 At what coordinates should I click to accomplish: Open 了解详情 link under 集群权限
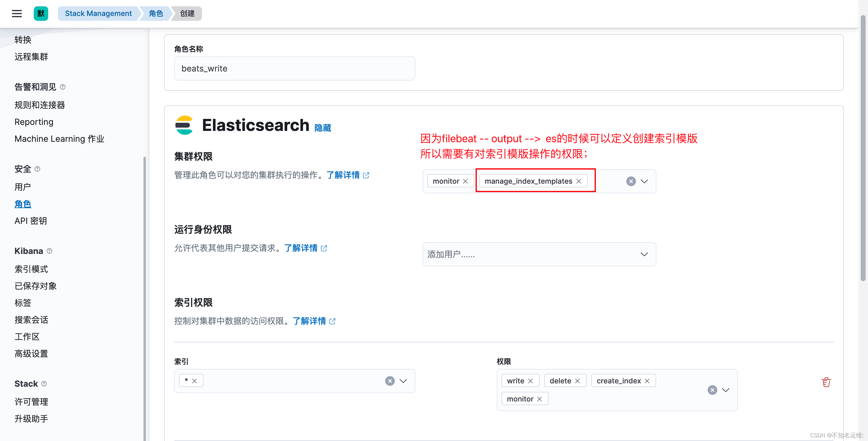(343, 175)
